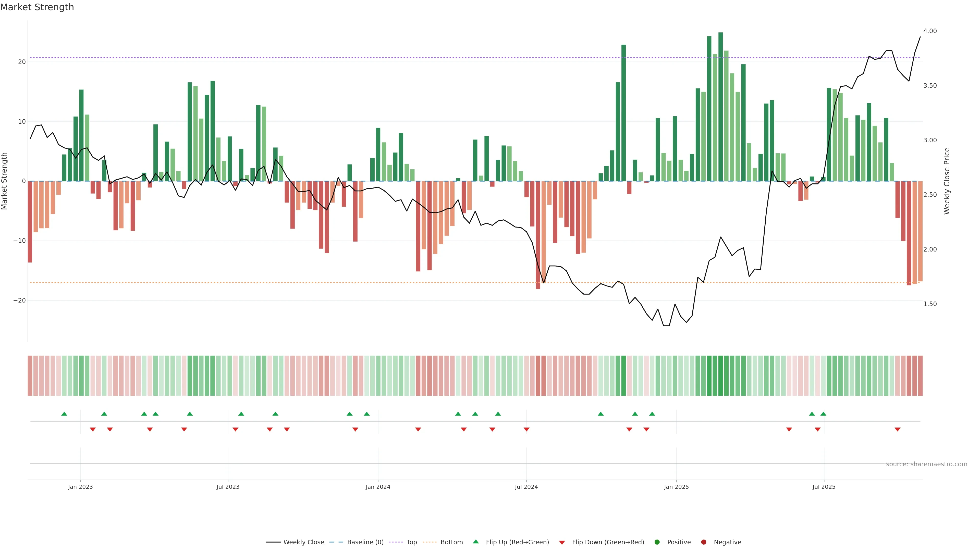Viewport: 980px width, 551px height.
Task: Click the leftmost green flip-up triangle marker
Action: [64, 414]
